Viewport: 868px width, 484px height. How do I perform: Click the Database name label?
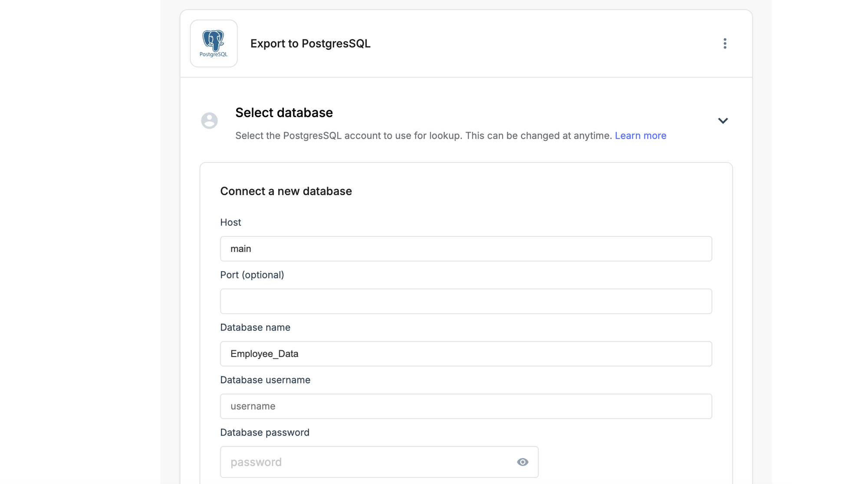click(255, 327)
